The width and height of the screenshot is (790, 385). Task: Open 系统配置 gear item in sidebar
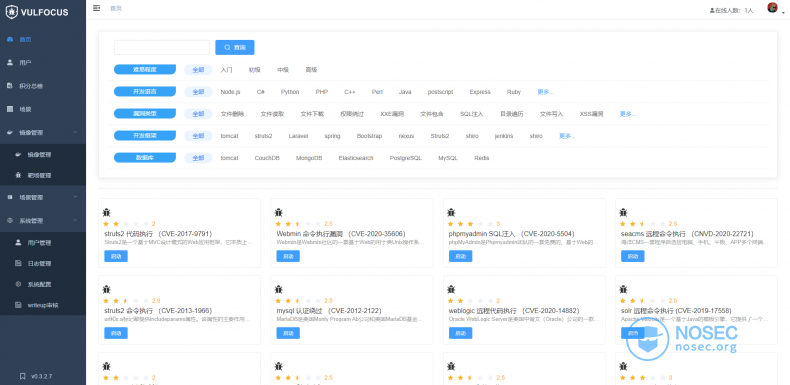coord(39,284)
